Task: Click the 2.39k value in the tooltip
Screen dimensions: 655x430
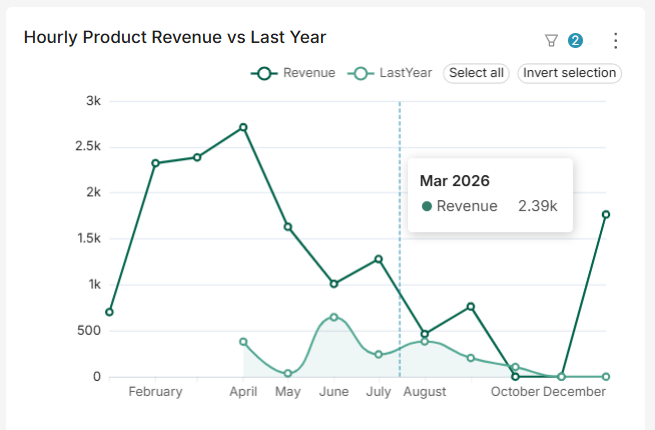Action: 538,206
